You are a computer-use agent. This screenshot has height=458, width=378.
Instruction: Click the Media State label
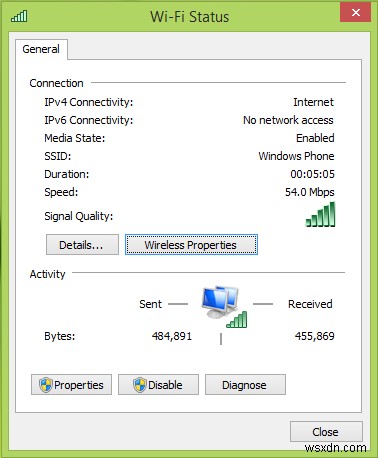(x=75, y=138)
